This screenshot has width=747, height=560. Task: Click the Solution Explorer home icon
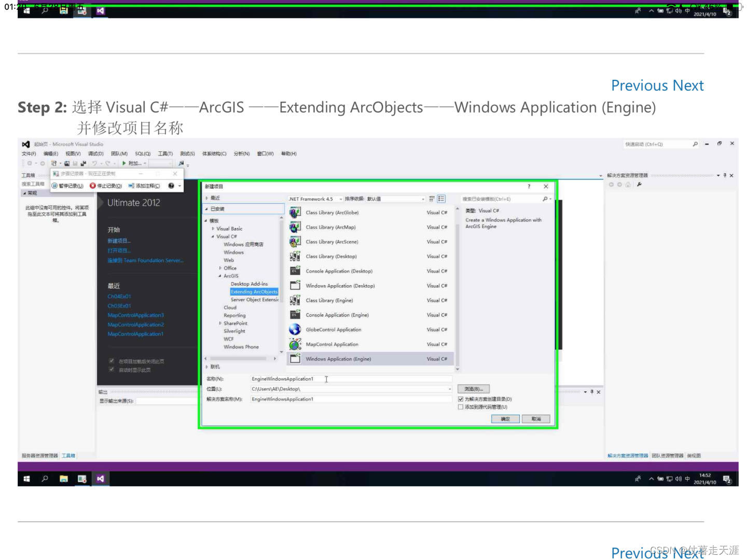628,185
